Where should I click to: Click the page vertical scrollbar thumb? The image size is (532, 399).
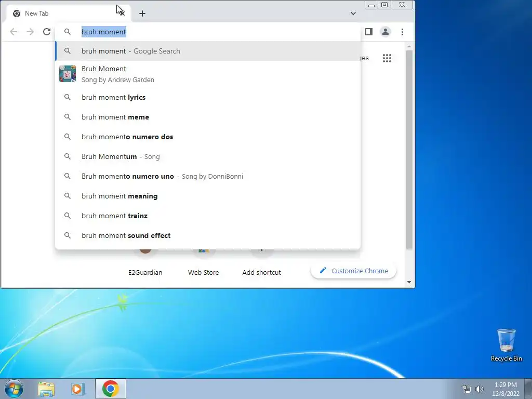[x=409, y=149]
